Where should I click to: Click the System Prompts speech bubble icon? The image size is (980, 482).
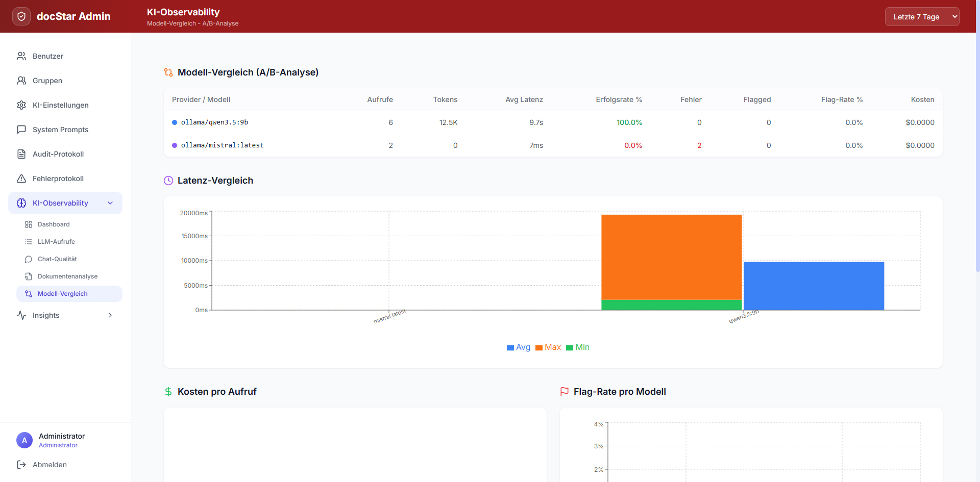point(21,130)
